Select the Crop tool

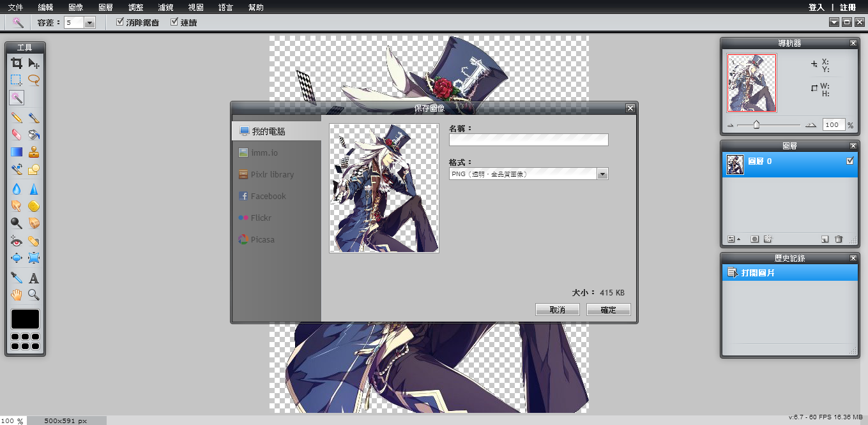click(x=17, y=63)
